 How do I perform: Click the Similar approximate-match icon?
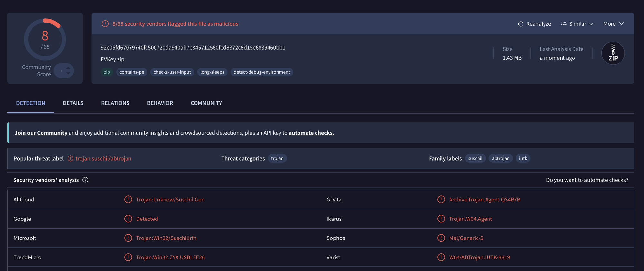pos(563,24)
